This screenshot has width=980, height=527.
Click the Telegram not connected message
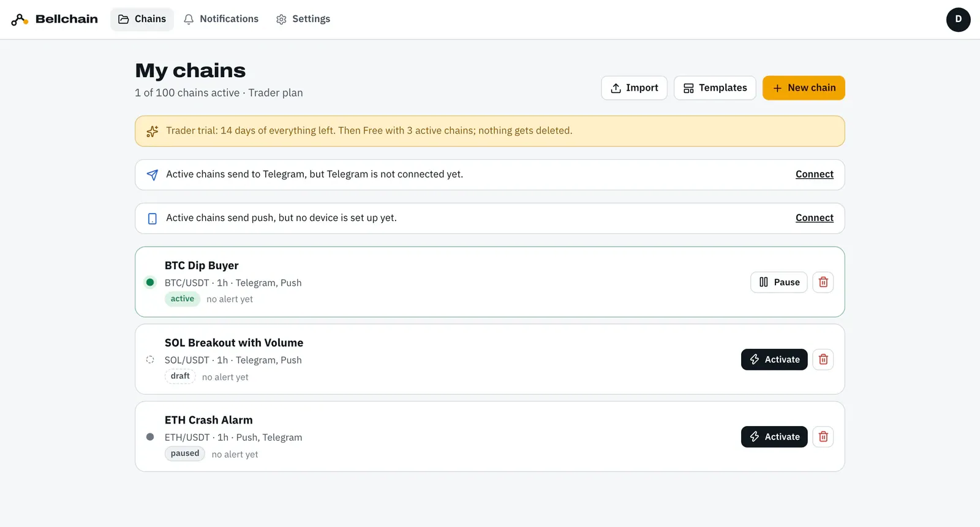[x=315, y=174]
